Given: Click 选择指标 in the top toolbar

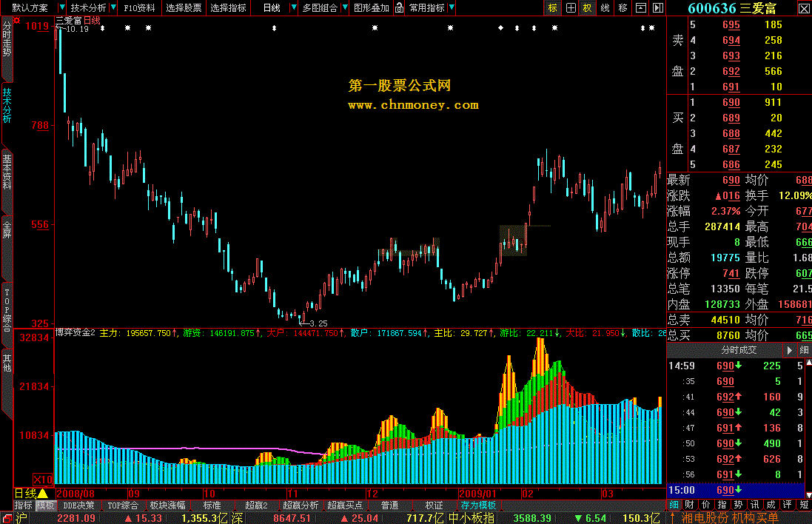Looking at the screenshot, I should (x=229, y=7).
